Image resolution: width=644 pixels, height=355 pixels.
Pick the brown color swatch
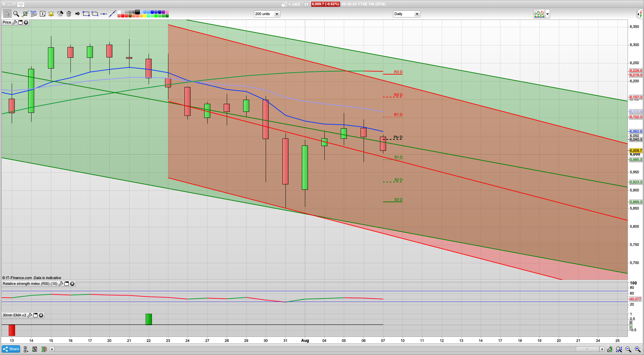tap(130, 16)
